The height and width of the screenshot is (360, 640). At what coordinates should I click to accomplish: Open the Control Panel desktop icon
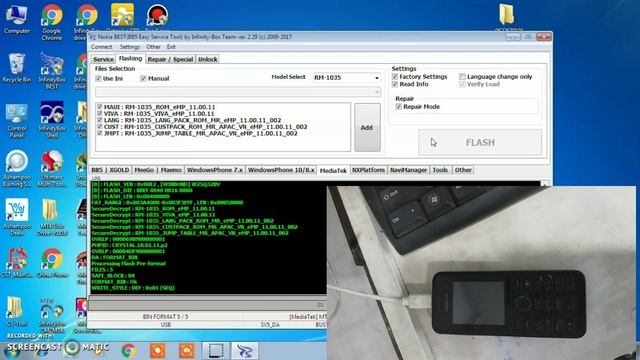pyautogui.click(x=16, y=120)
